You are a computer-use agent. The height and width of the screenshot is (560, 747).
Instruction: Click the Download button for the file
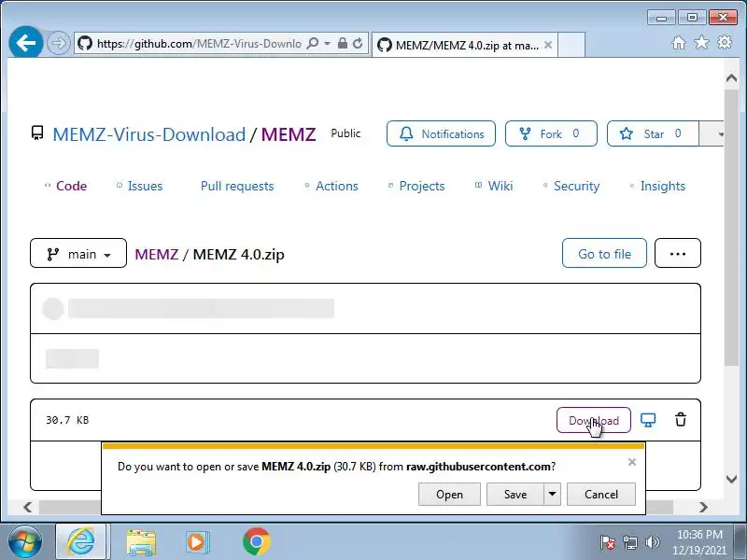(594, 420)
